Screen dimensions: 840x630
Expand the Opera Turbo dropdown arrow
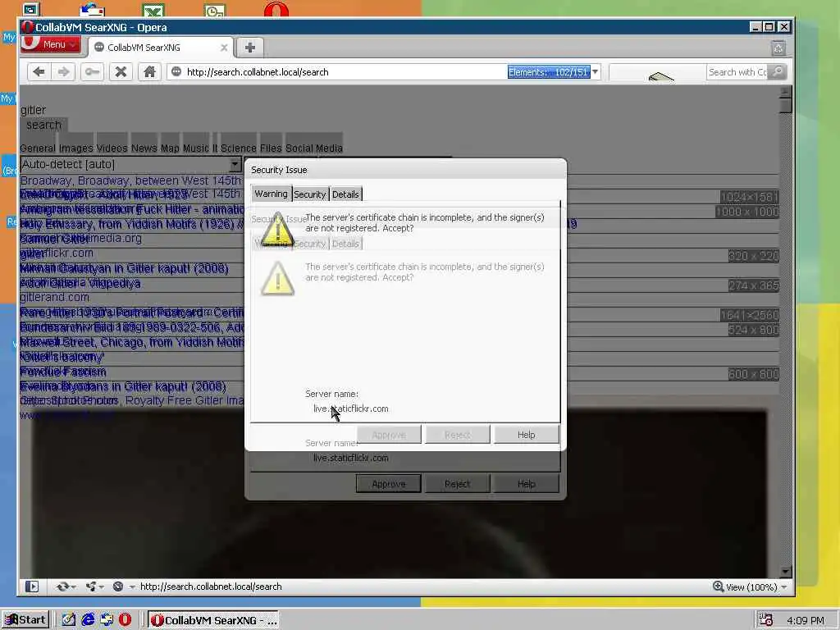pos(132,587)
